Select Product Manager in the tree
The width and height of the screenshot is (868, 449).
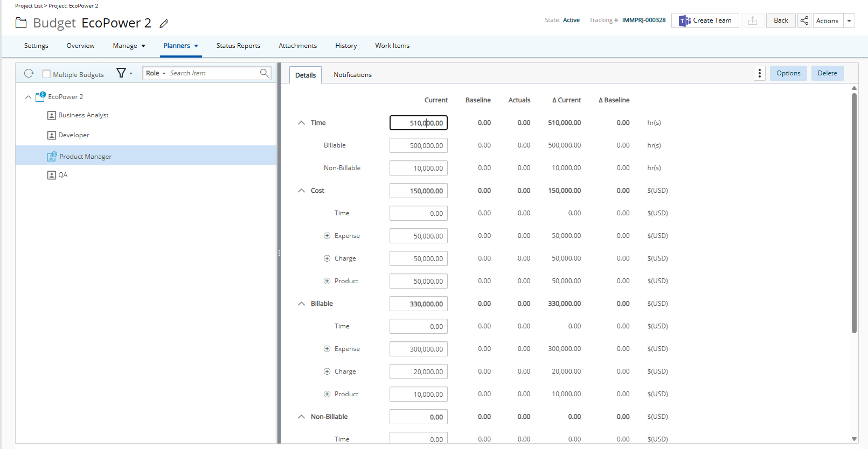(x=86, y=157)
